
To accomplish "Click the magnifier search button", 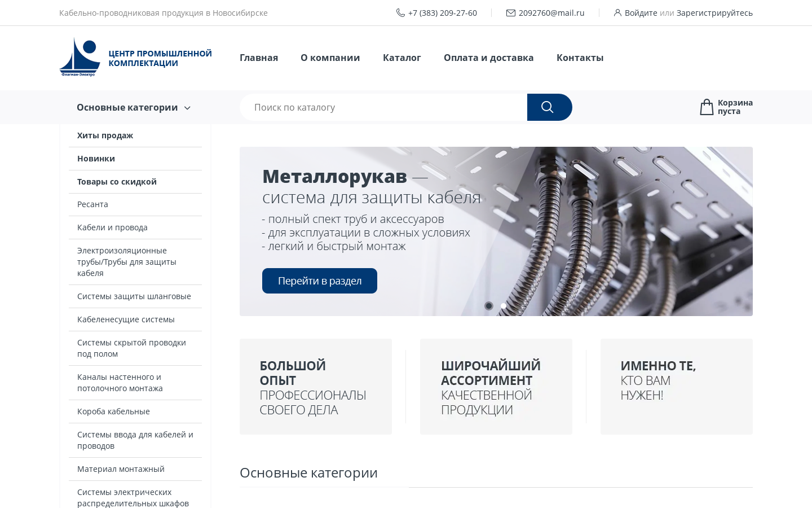I will [x=549, y=107].
